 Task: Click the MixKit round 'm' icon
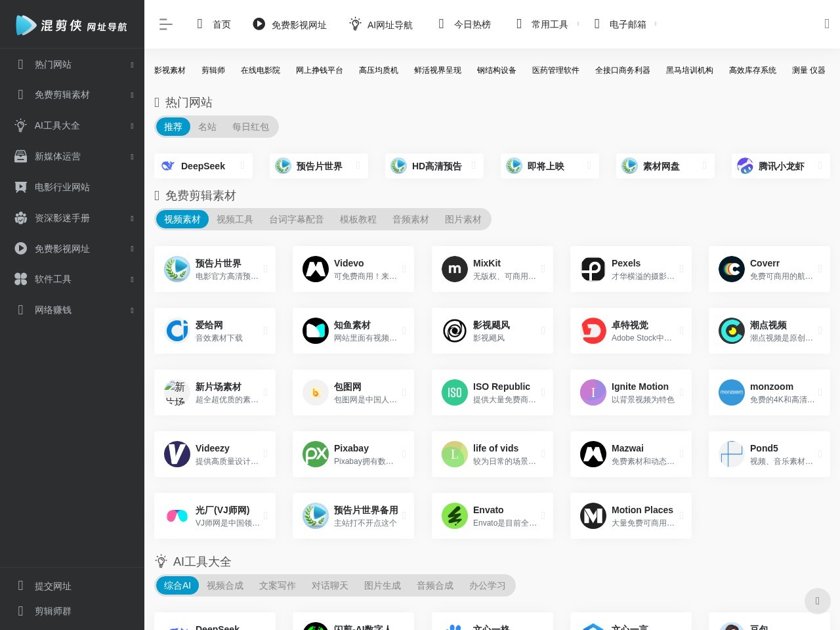(x=455, y=269)
